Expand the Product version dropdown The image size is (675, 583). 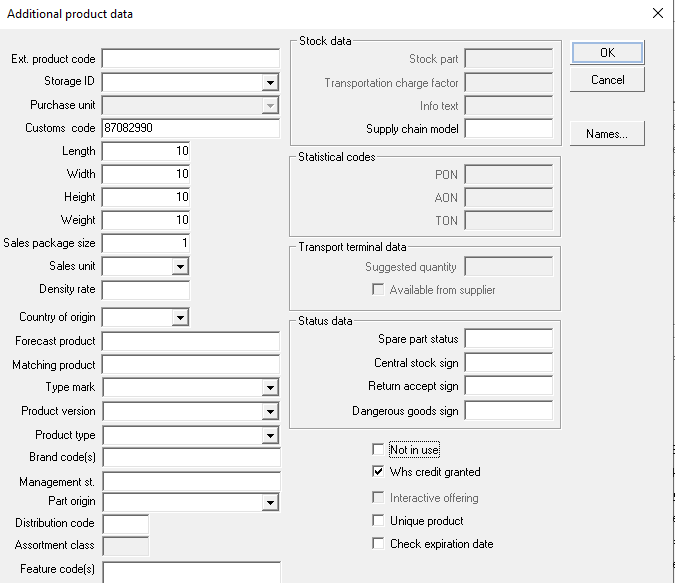click(270, 412)
